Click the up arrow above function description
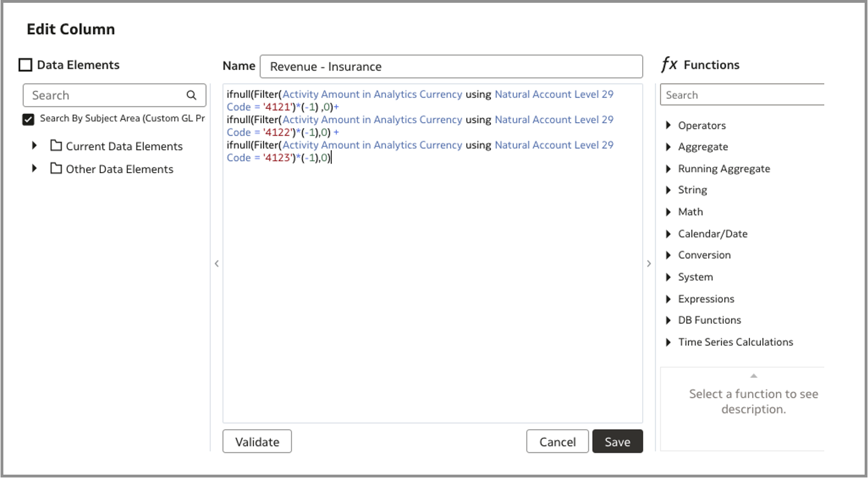Viewport: 868px width, 478px height. 754,376
